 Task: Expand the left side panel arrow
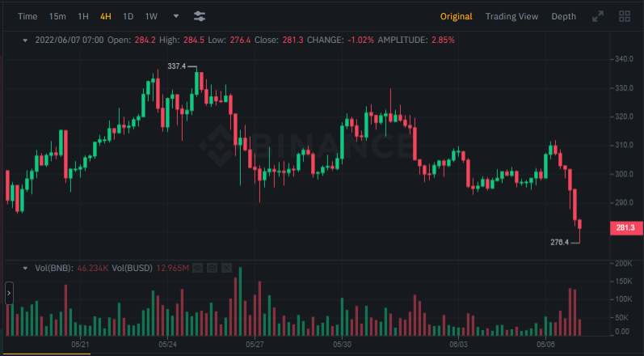pos(9,292)
